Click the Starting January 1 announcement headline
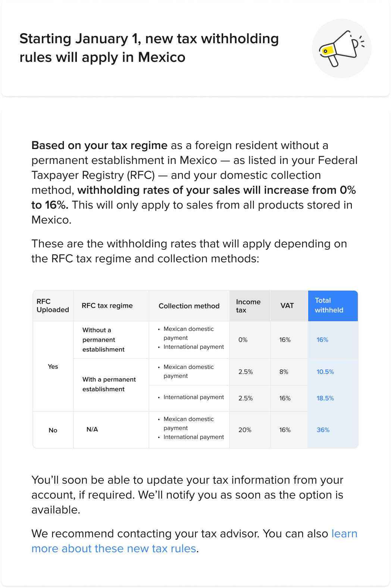 click(x=149, y=48)
